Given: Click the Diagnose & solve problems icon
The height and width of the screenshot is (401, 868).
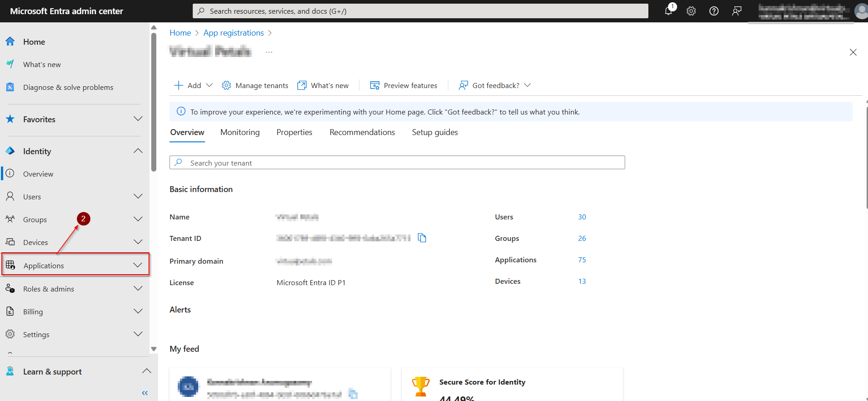Looking at the screenshot, I should [x=10, y=87].
